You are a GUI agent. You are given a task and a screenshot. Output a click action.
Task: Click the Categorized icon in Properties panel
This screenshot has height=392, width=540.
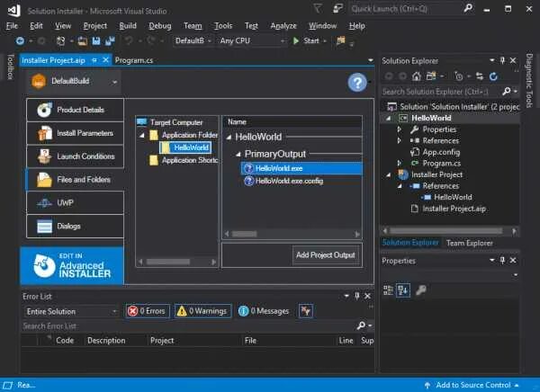(388, 290)
